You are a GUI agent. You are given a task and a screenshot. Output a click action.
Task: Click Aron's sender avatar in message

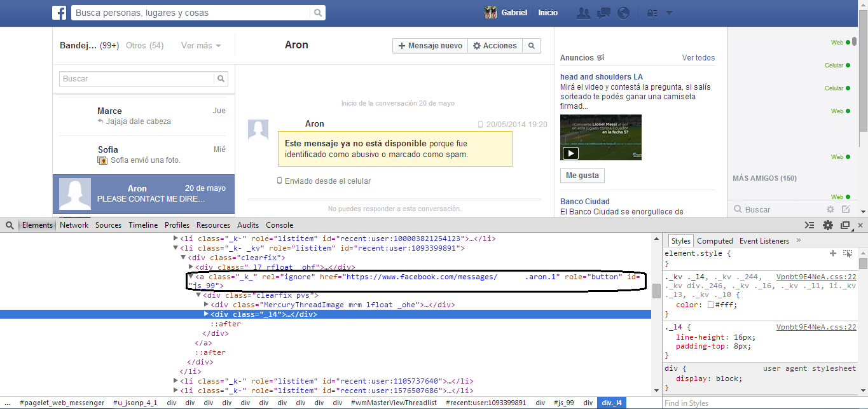[x=258, y=129]
